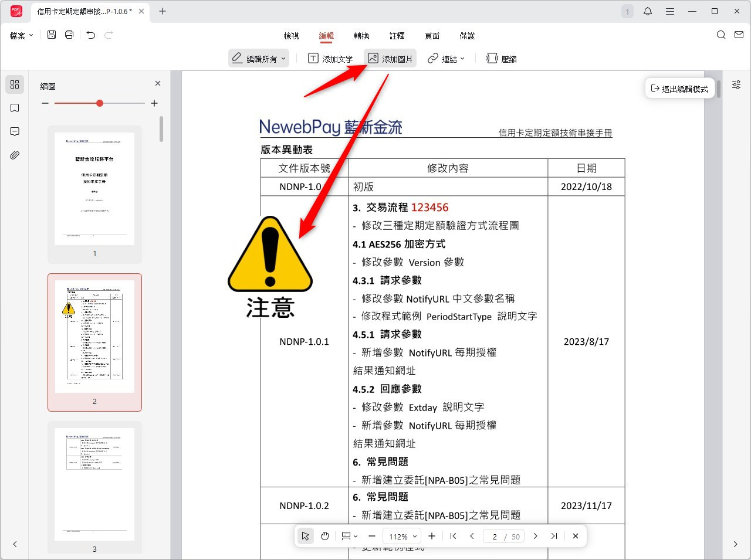Screen dimensions: 751x560
Task: Open the 連結 dropdown
Action: pyautogui.click(x=446, y=59)
